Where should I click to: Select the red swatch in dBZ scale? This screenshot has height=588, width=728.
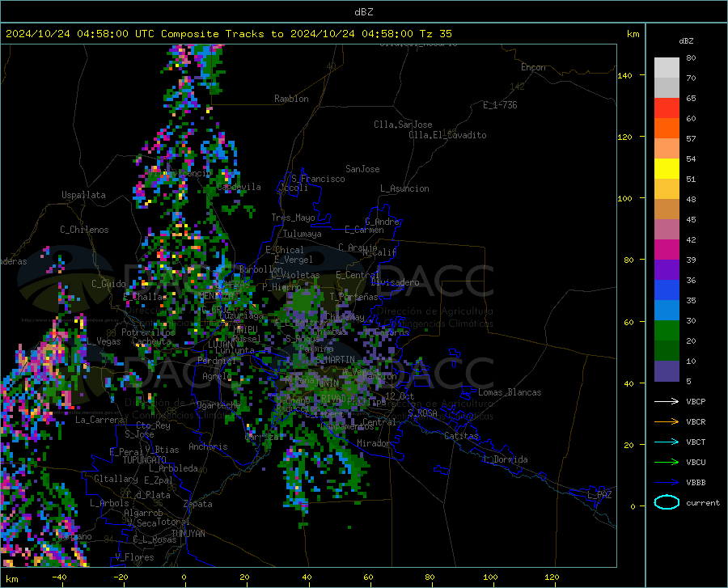click(x=667, y=108)
